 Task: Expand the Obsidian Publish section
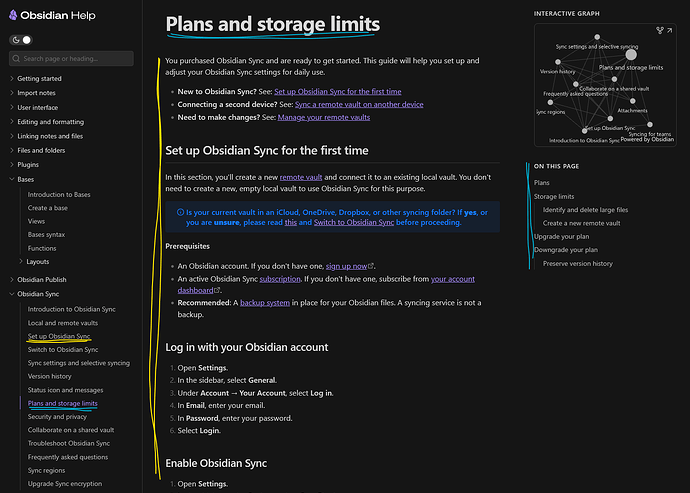point(11,280)
